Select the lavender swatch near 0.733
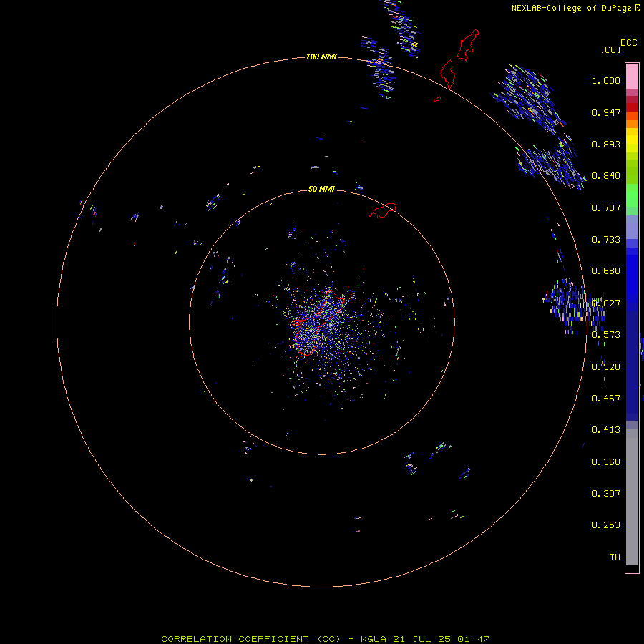 [x=632, y=227]
